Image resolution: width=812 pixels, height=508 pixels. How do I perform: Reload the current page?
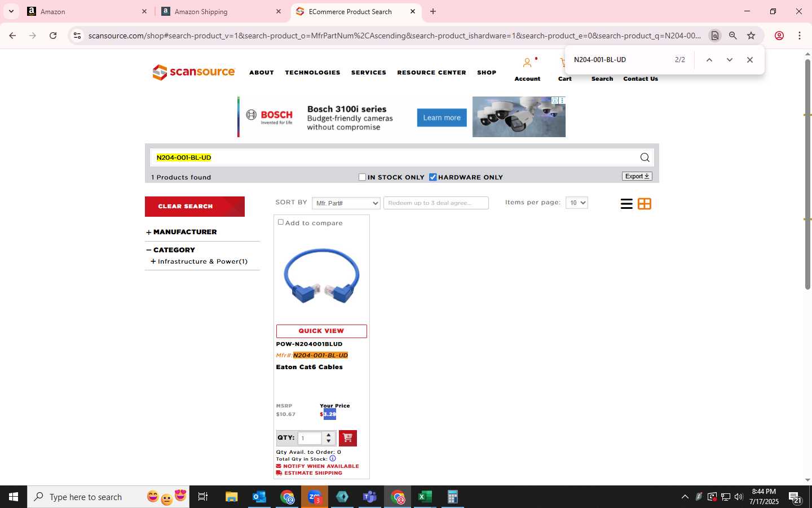point(53,36)
